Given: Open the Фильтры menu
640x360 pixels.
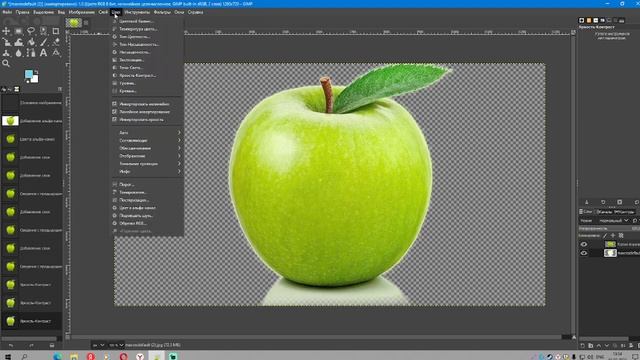Looking at the screenshot, I should (162, 12).
